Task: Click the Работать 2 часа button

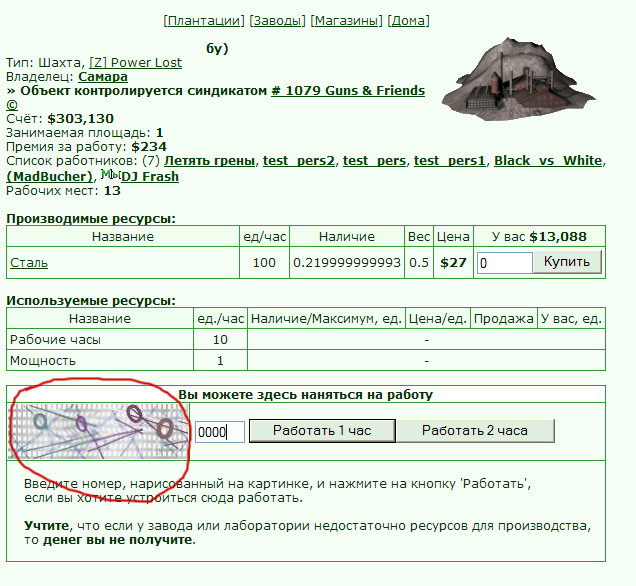Action: [475, 431]
